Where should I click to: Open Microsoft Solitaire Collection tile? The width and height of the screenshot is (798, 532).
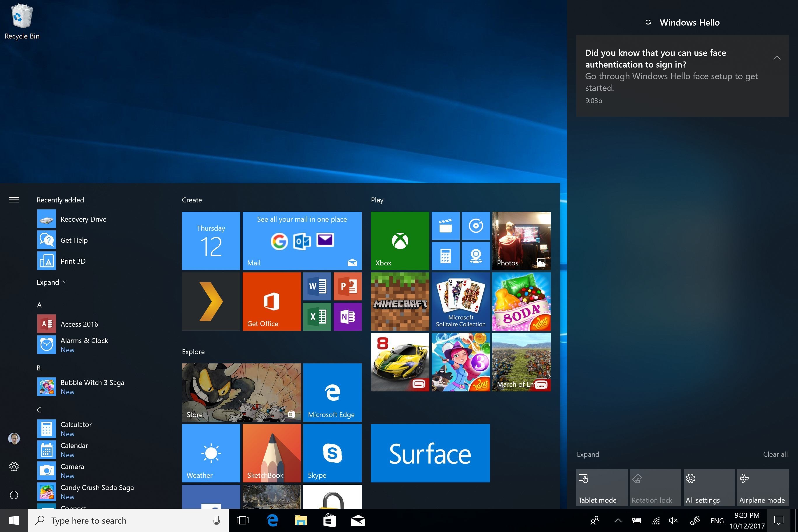(x=461, y=301)
